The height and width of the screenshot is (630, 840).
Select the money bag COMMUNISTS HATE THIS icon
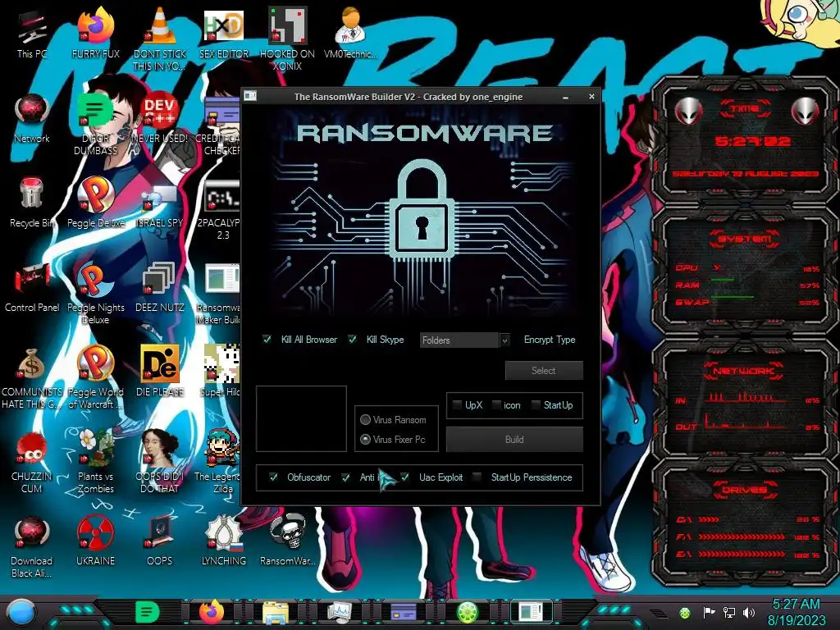pyautogui.click(x=32, y=377)
